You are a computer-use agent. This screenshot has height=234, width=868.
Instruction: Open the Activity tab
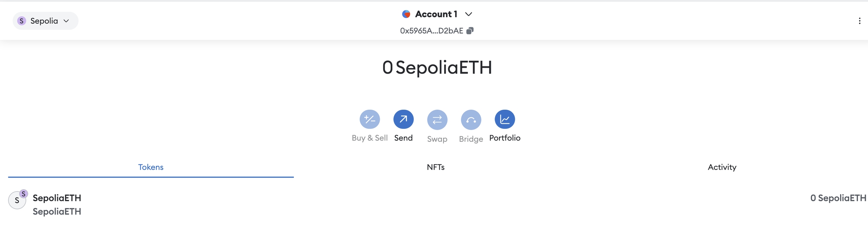722,167
